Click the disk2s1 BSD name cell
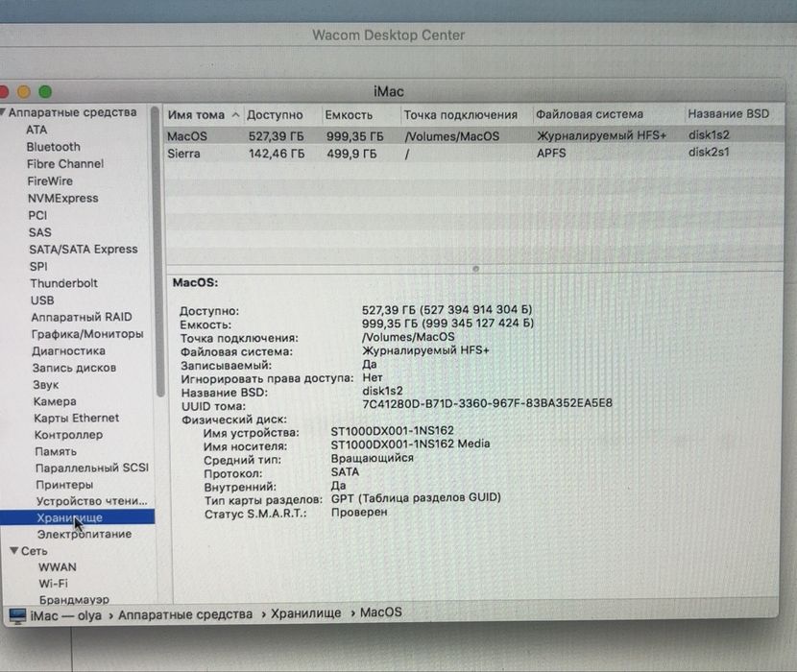797x672 pixels. click(x=709, y=152)
